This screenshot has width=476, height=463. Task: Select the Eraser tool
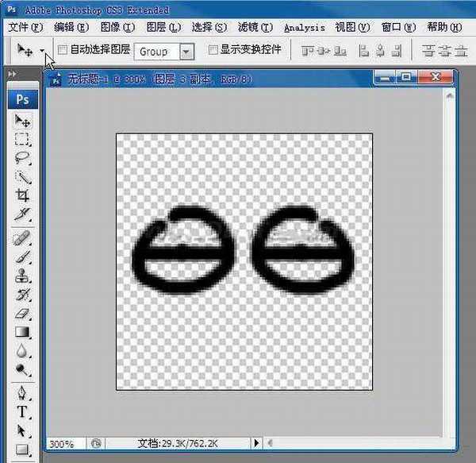(23, 313)
